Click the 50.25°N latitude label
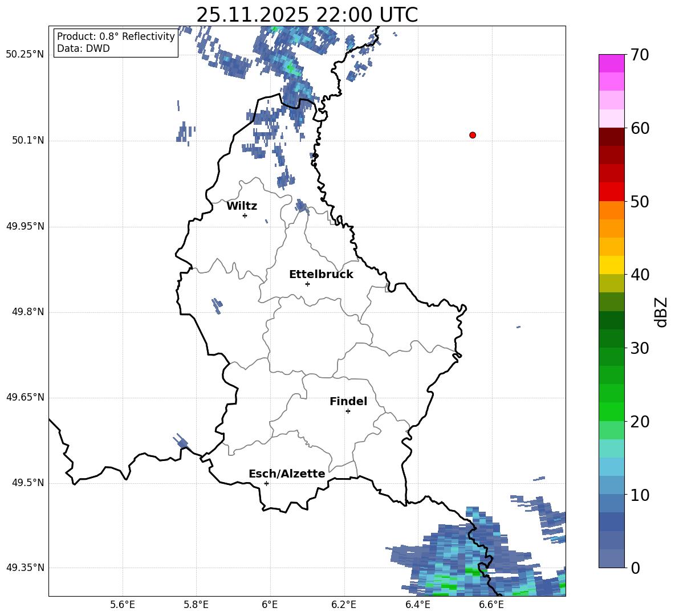The height and width of the screenshot is (616, 675). [x=25, y=55]
